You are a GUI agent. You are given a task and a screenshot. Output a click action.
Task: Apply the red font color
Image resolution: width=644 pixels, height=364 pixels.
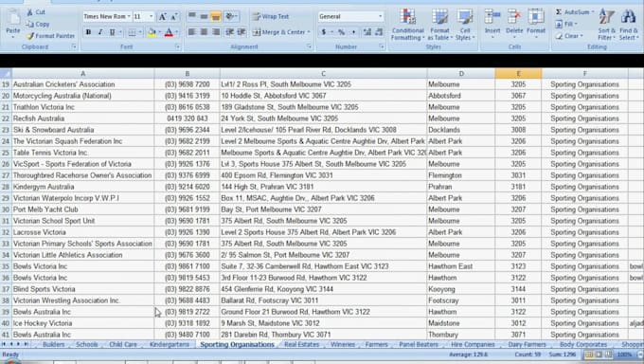[x=169, y=32]
